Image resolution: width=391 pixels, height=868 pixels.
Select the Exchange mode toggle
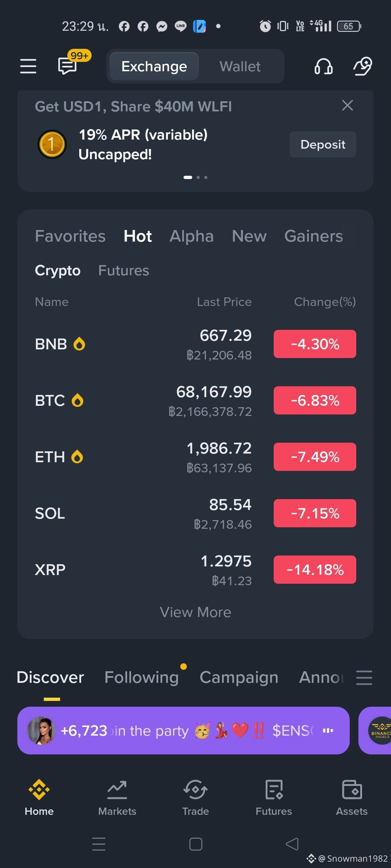point(154,67)
